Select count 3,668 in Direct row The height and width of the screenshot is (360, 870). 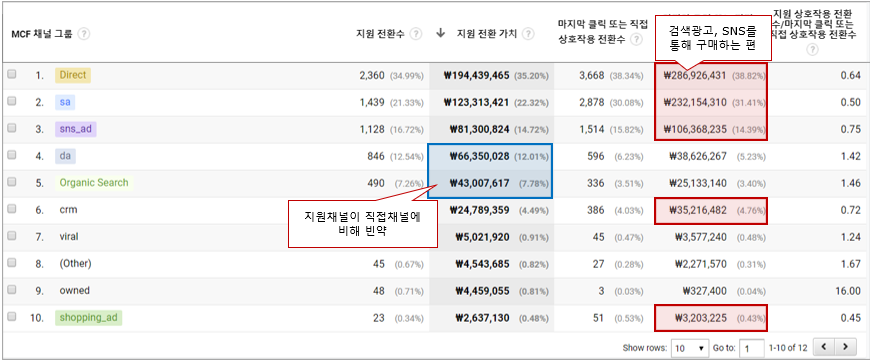pos(591,75)
